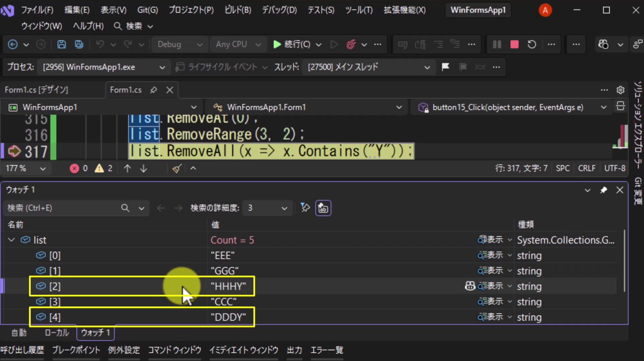Viewport: 644px width, 361px height.
Task: Click 表示 visualizer on list row
Action: coord(491,240)
